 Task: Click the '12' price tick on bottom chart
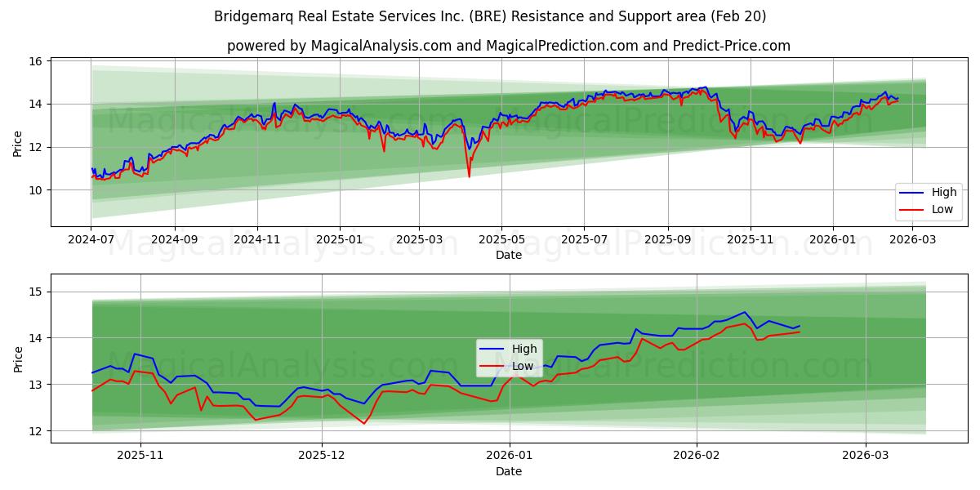coord(37,431)
